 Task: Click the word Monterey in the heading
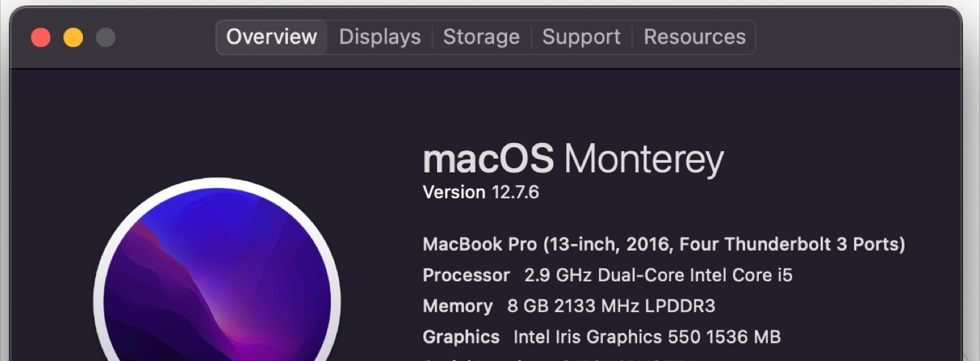643,160
